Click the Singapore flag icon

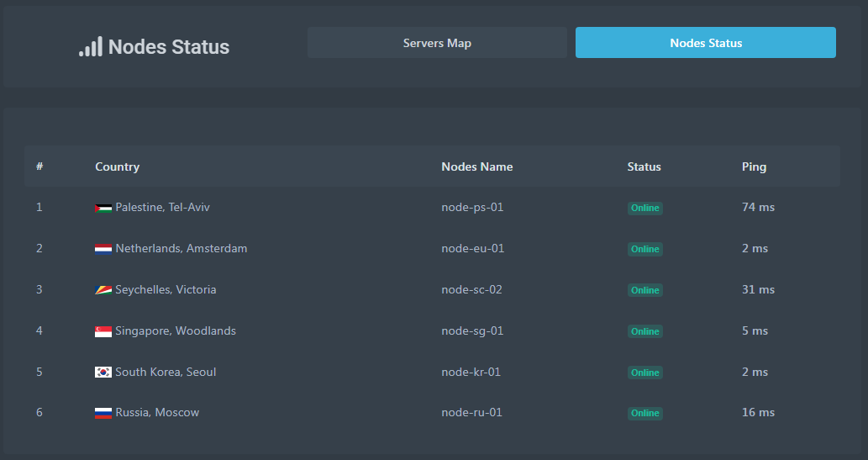[x=103, y=331]
